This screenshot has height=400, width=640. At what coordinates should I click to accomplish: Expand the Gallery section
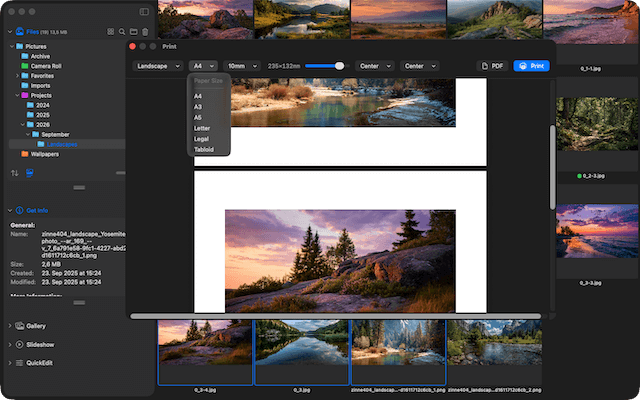(x=35, y=326)
